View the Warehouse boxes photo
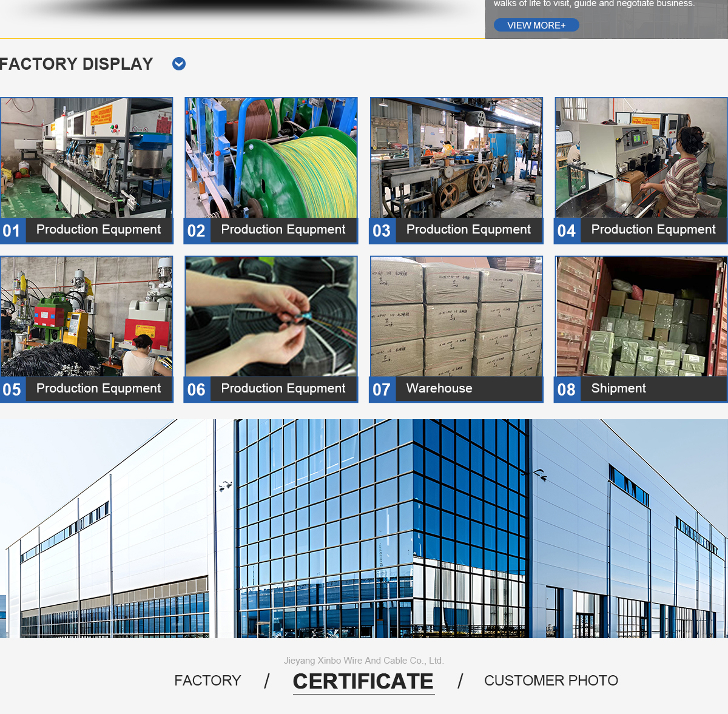 point(456,317)
